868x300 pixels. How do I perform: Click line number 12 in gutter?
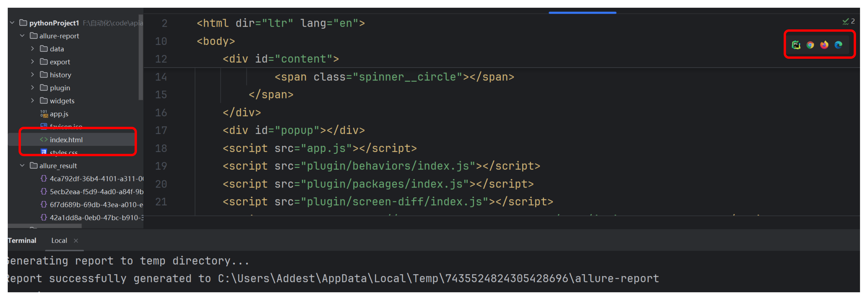(x=161, y=59)
